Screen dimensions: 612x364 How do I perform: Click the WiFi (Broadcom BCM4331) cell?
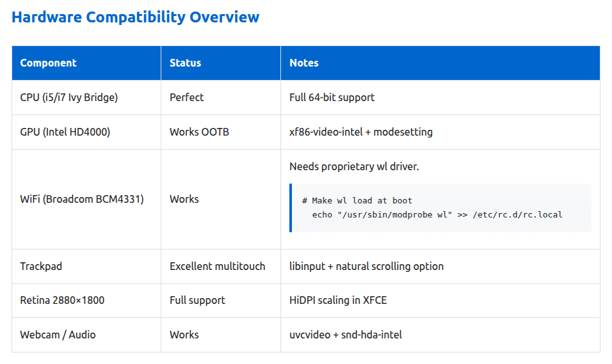point(86,199)
